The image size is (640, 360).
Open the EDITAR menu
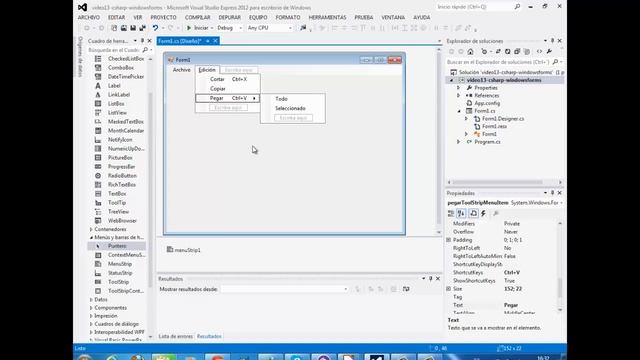pyautogui.click(x=116, y=18)
